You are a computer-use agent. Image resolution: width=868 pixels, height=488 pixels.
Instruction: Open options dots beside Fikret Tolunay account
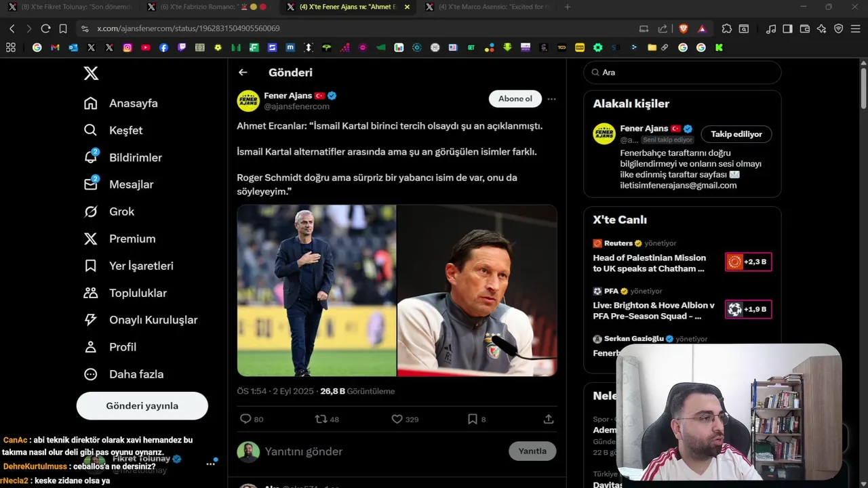210,464
